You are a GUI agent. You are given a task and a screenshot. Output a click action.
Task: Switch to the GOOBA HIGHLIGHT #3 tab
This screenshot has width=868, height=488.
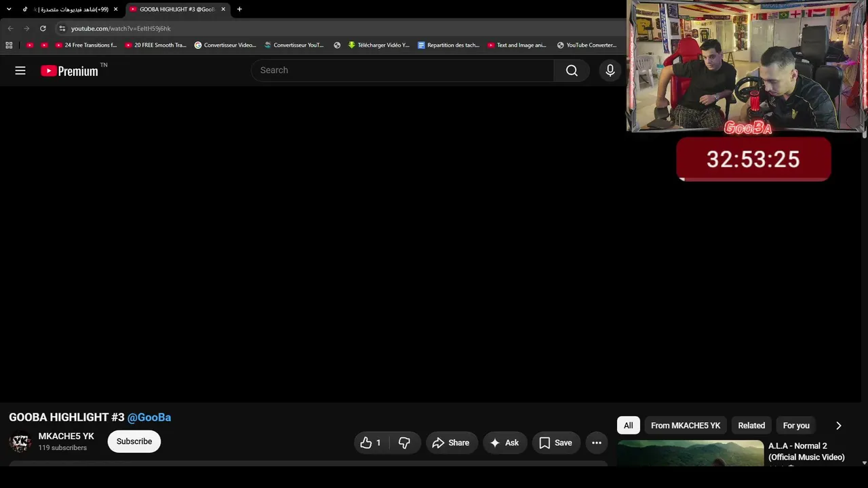click(178, 9)
